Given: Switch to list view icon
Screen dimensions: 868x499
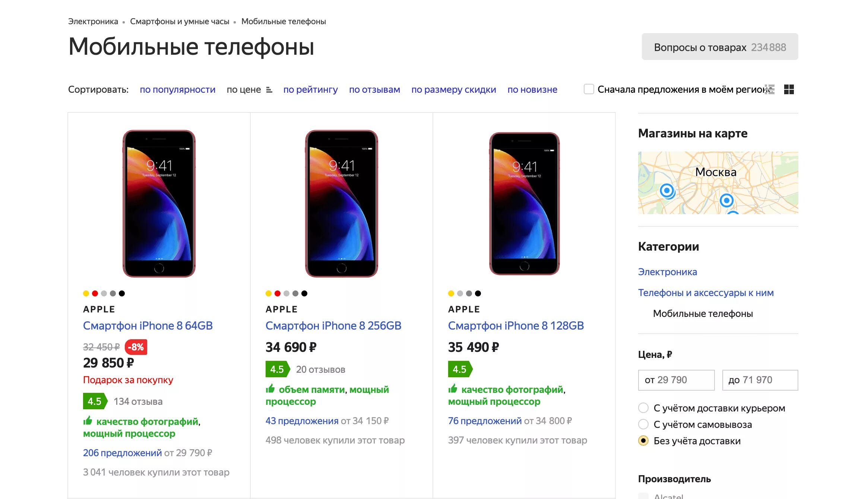Looking at the screenshot, I should pos(770,89).
